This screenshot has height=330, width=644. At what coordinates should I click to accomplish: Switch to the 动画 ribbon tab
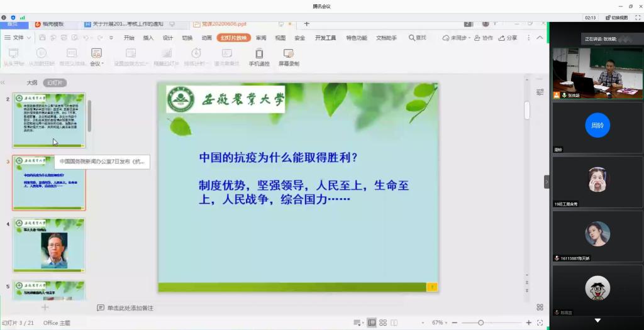(x=206, y=38)
